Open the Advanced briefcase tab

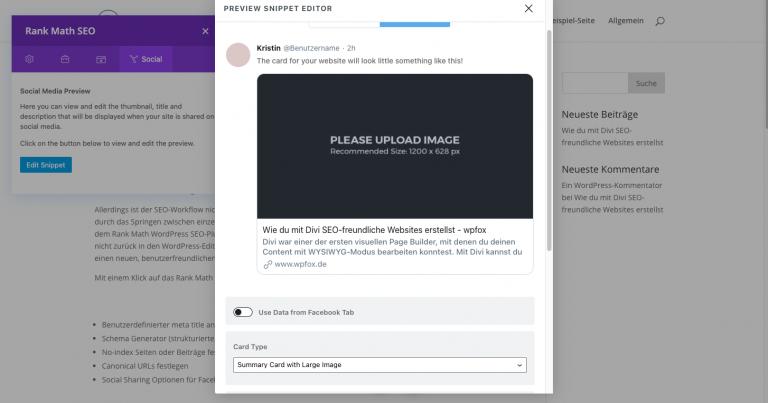(65, 59)
